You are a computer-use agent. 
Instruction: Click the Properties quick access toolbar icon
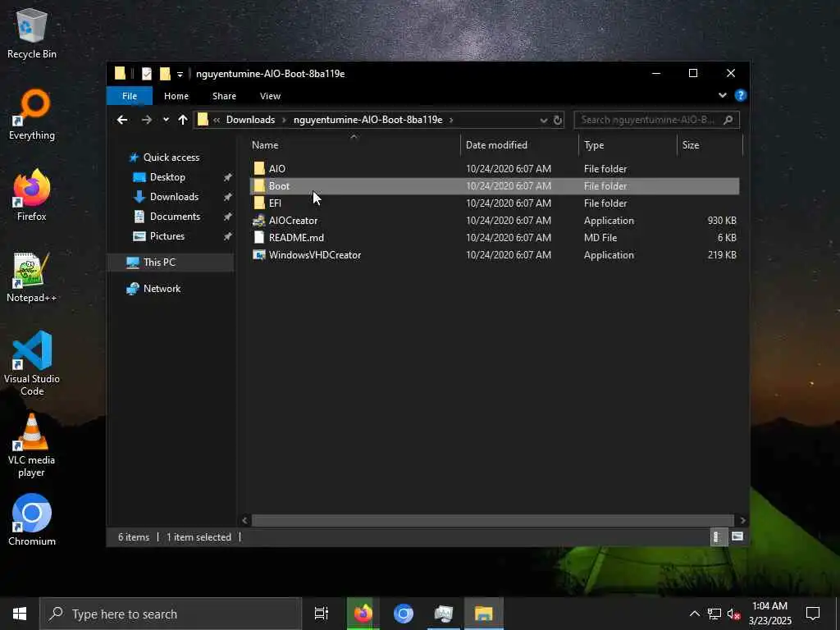(x=146, y=73)
